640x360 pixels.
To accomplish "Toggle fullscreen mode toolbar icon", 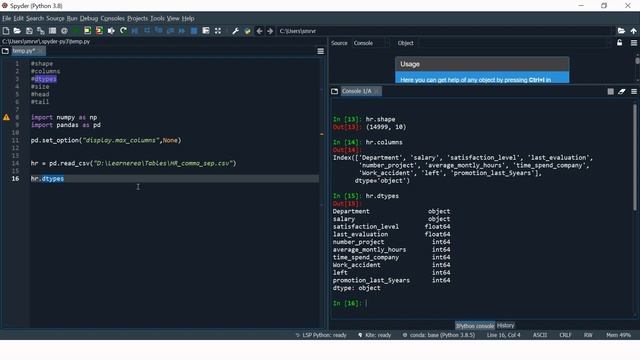I will tap(218, 31).
